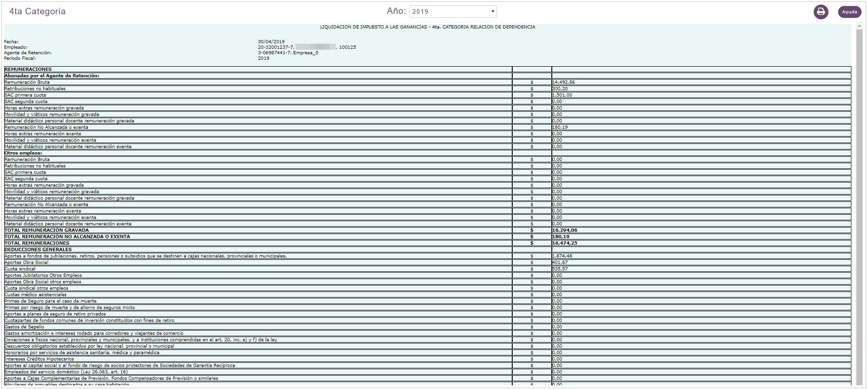Image resolution: width=868 pixels, height=389 pixels.
Task: Click the amount 300,20
Action: [560, 89]
